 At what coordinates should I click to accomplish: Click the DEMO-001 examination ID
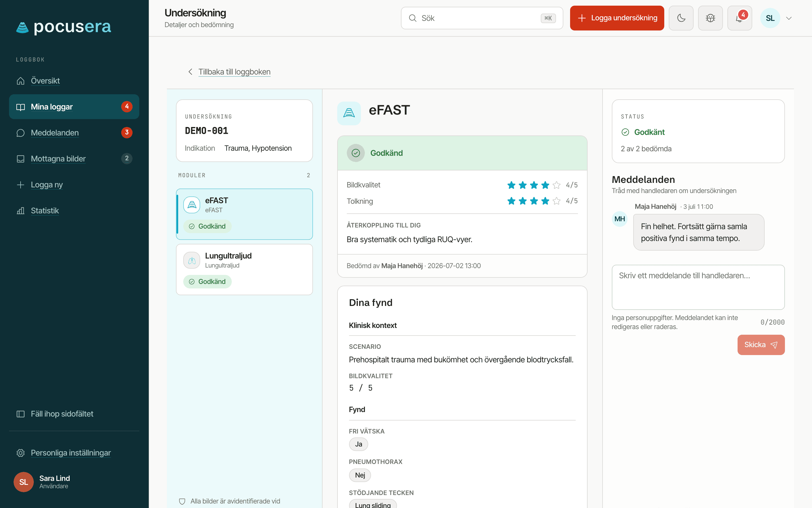point(206,131)
